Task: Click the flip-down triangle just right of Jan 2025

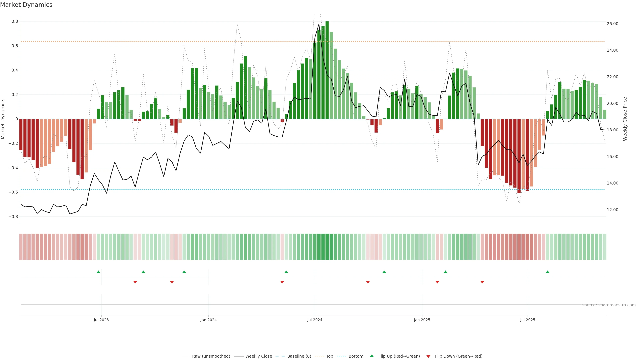Action: (x=437, y=282)
